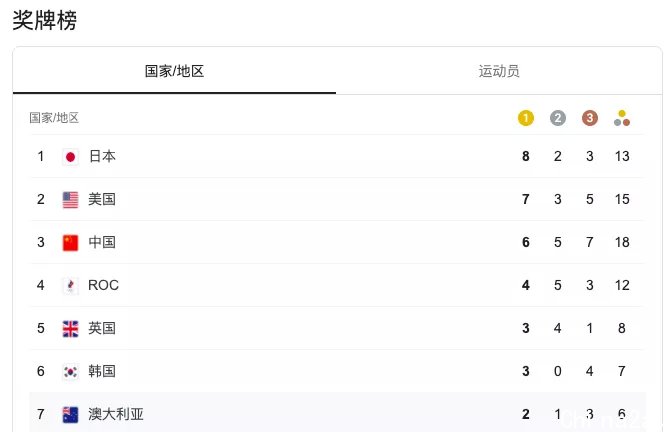Click the South Korea flag icon
The width and height of the screenshot is (671, 432).
(x=71, y=372)
